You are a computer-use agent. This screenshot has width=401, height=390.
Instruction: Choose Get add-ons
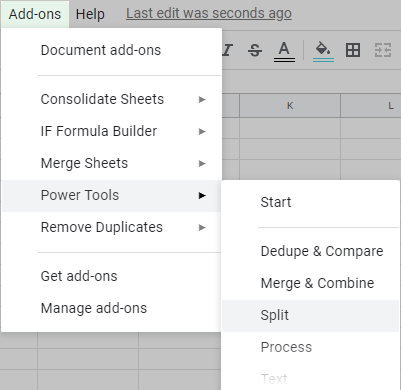point(111,276)
